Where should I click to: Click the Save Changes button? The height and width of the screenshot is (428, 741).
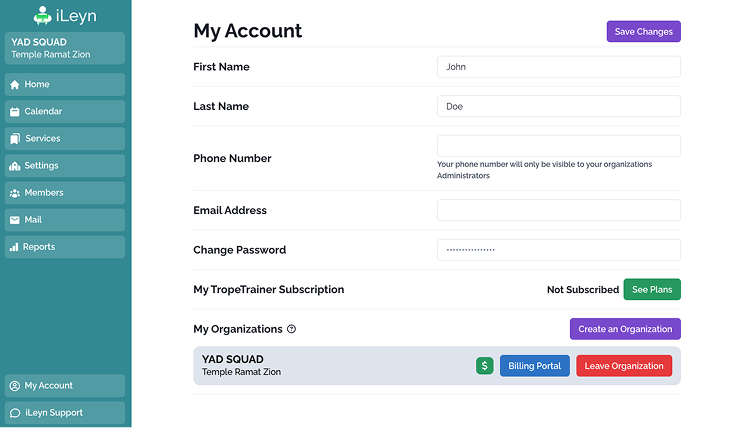(x=644, y=32)
